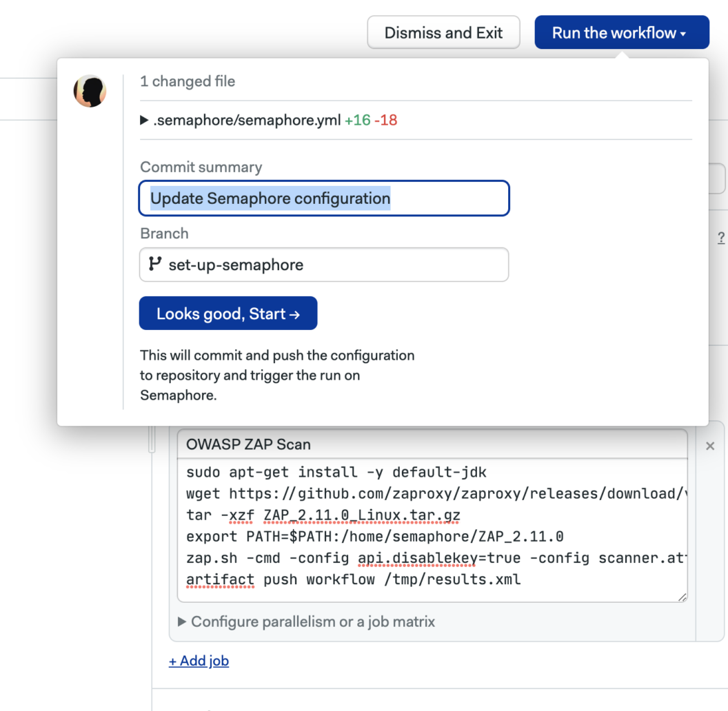Click in the job commands text area
728x711 pixels.
pyautogui.click(x=432, y=530)
